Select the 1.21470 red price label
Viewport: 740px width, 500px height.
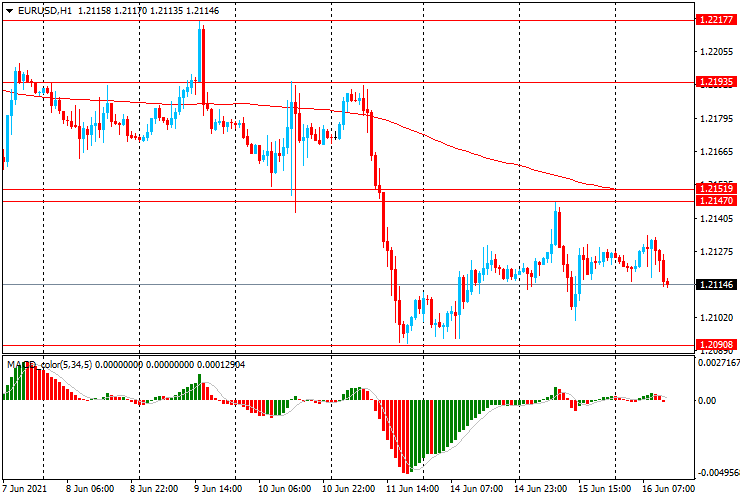(716, 201)
